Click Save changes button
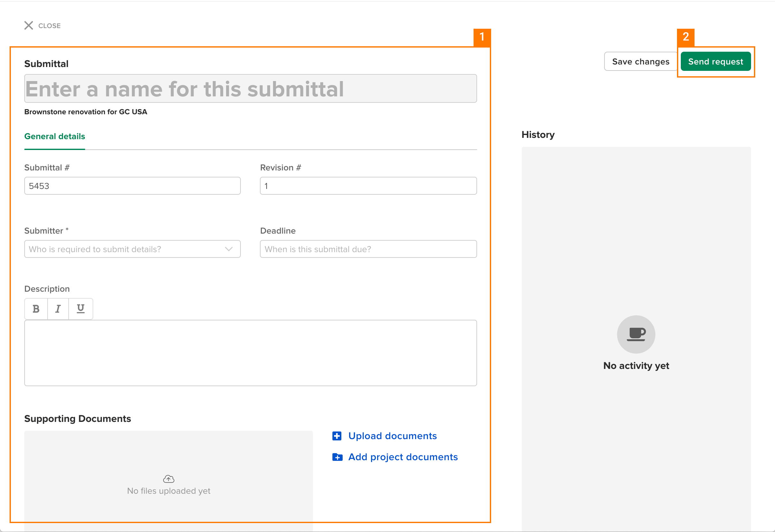This screenshot has height=532, width=775. [x=641, y=62]
